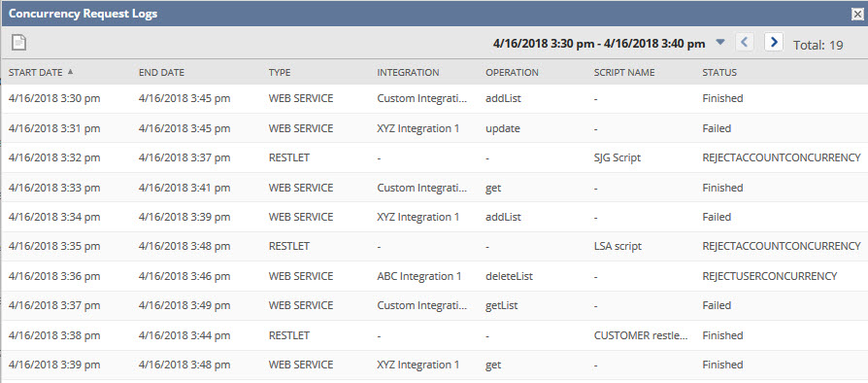Go to the next time range
The image size is (868, 383).
774,42
